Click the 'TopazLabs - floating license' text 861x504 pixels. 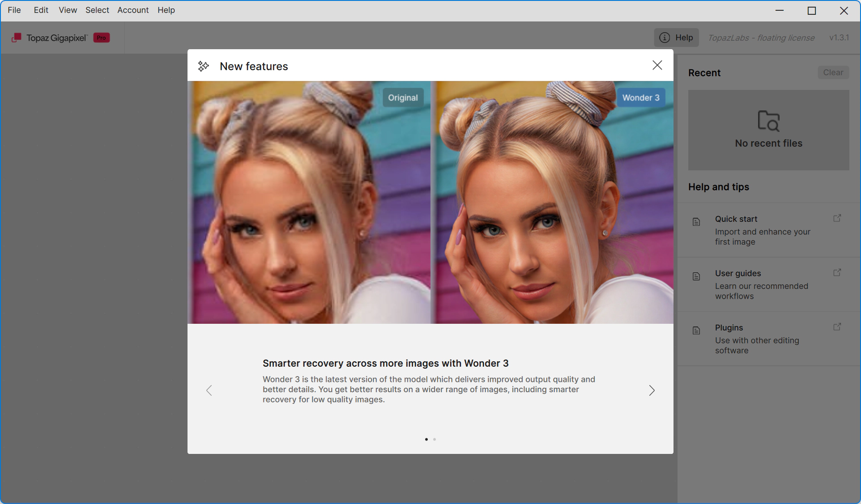coord(761,38)
